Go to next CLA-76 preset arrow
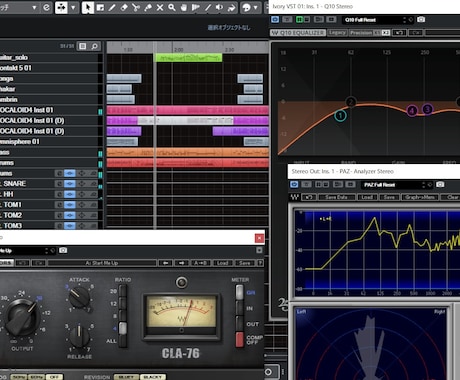This screenshot has width=460, height=380. (x=181, y=263)
